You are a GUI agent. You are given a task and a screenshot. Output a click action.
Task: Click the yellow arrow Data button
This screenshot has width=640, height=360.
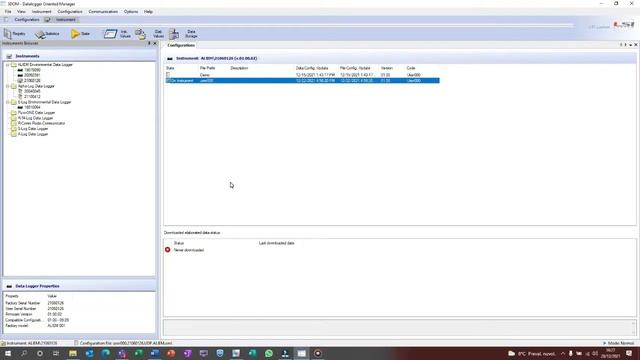[x=80, y=34]
